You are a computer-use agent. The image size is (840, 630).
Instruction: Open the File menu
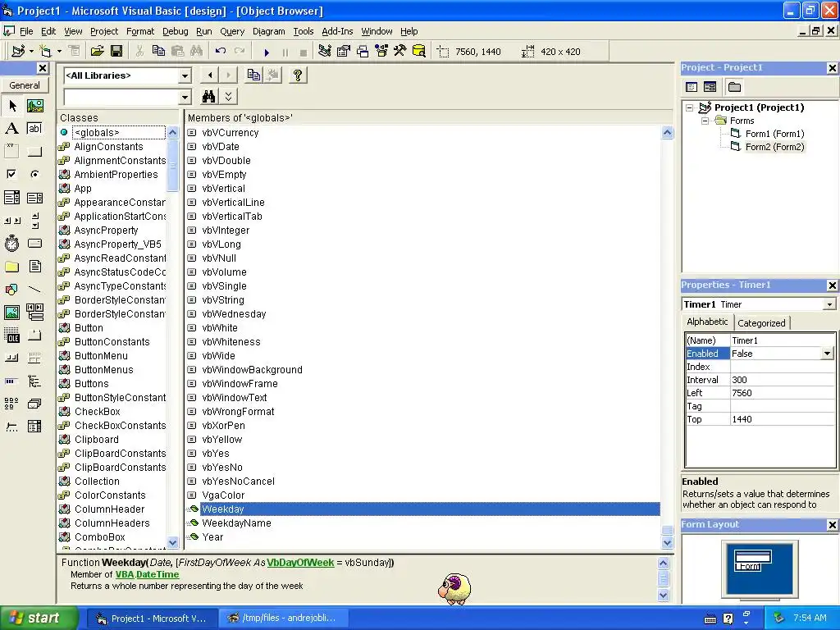click(x=25, y=31)
